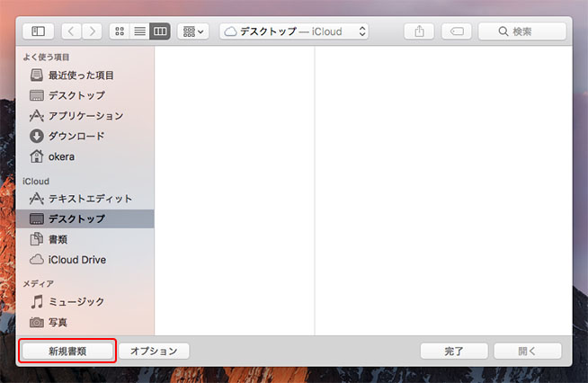Click the 開く button
The width and height of the screenshot is (588, 383).
coord(528,352)
